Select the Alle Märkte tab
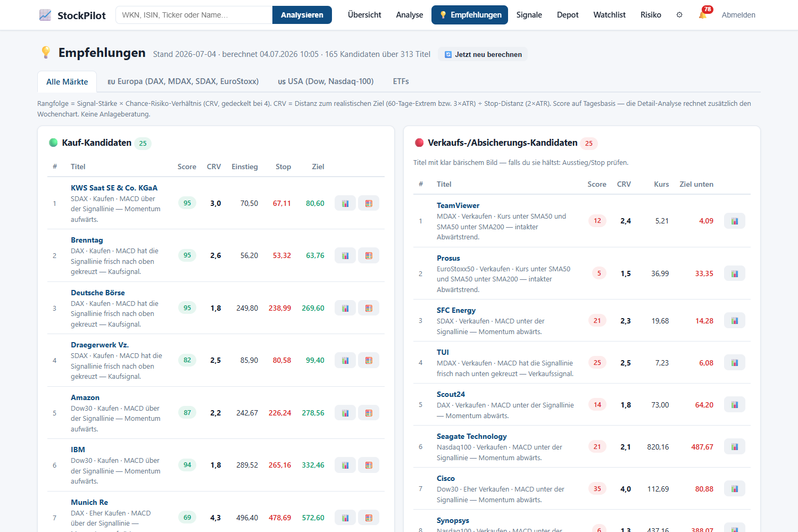The image size is (798, 532). coord(67,81)
